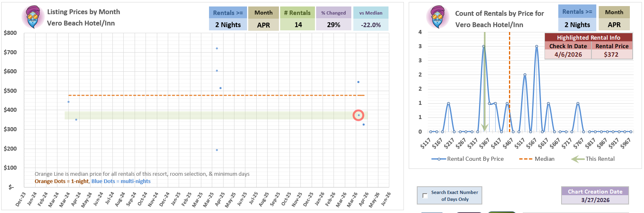Select the red-circled highlighted rental dot
Screen dimensions: 644x213
pos(359,115)
